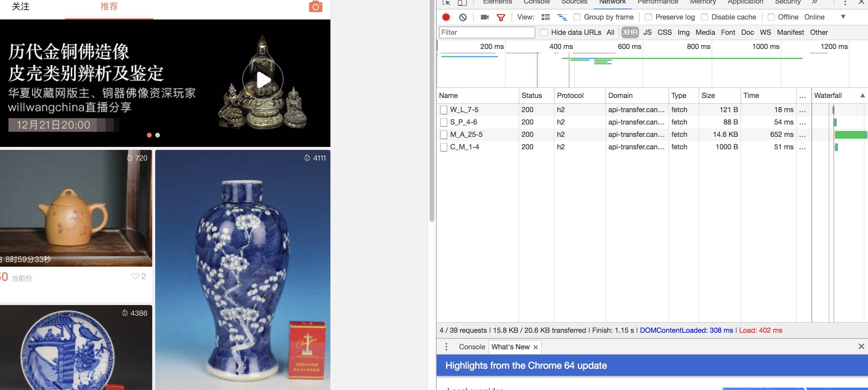Select the M_A_25-5 request row
Screen dimensions: 868x390
466,135
